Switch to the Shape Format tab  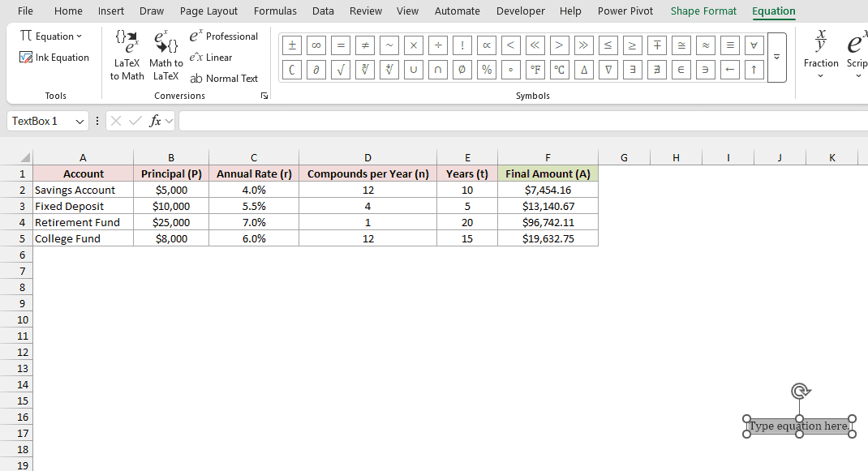point(703,11)
